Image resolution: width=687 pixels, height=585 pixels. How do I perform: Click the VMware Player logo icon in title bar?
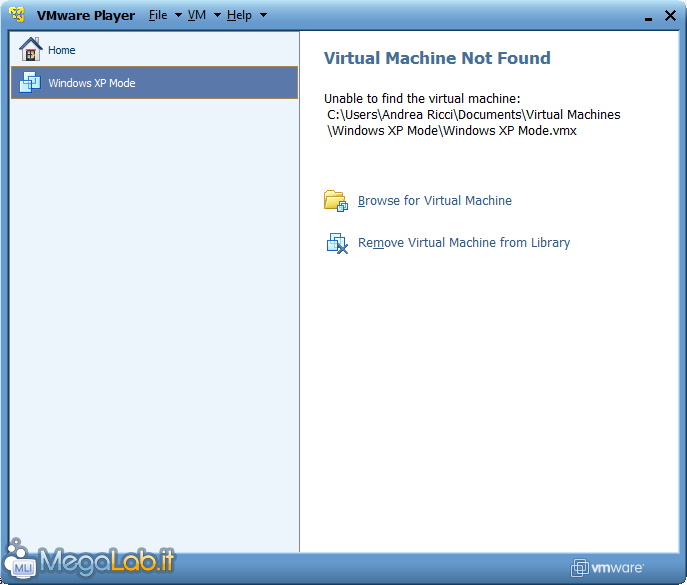tap(17, 15)
